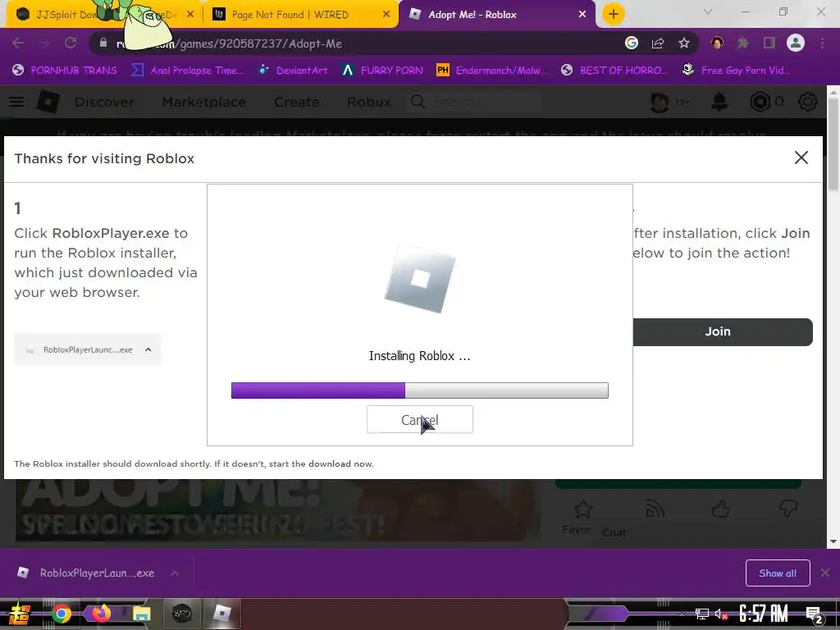Like the game with thumbs up
The width and height of the screenshot is (840, 630).
point(721,509)
